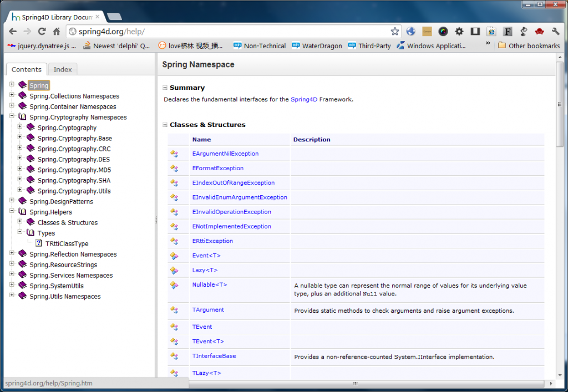Click the bookmark star in the address bar
Viewport: 568px width, 392px height.
pos(395,32)
